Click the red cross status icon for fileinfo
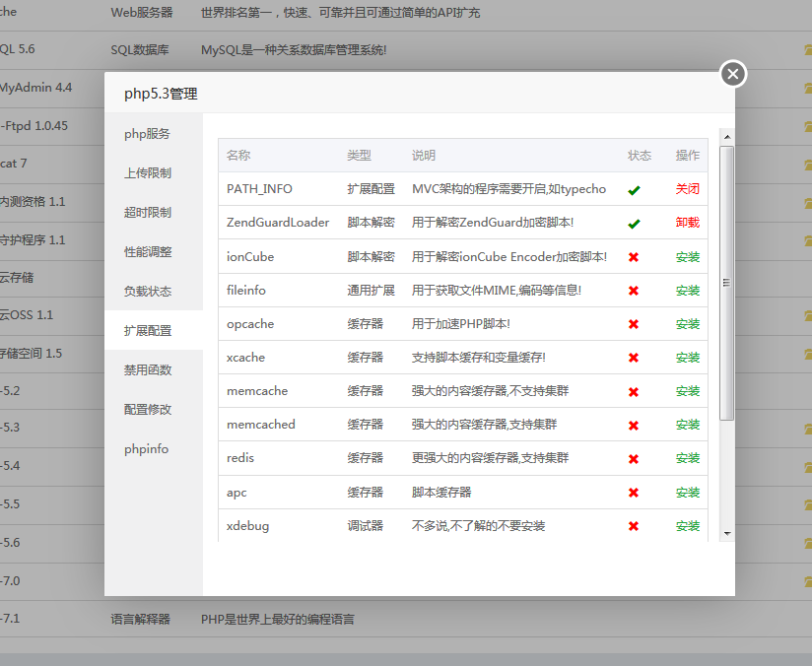The height and width of the screenshot is (666, 812). pos(636,290)
